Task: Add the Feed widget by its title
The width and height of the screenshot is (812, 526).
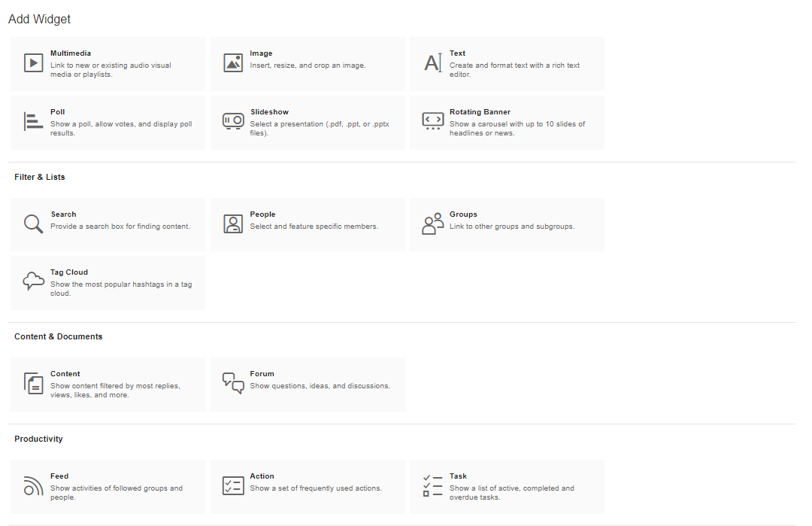Action: [59, 476]
